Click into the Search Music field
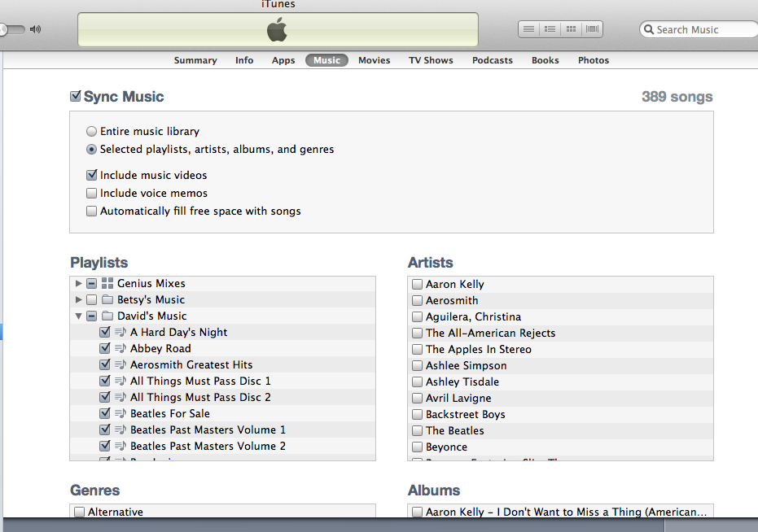 (x=701, y=29)
